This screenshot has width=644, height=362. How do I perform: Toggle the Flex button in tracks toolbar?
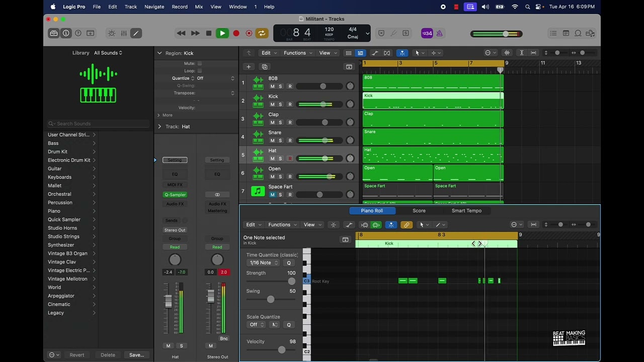coord(387,53)
